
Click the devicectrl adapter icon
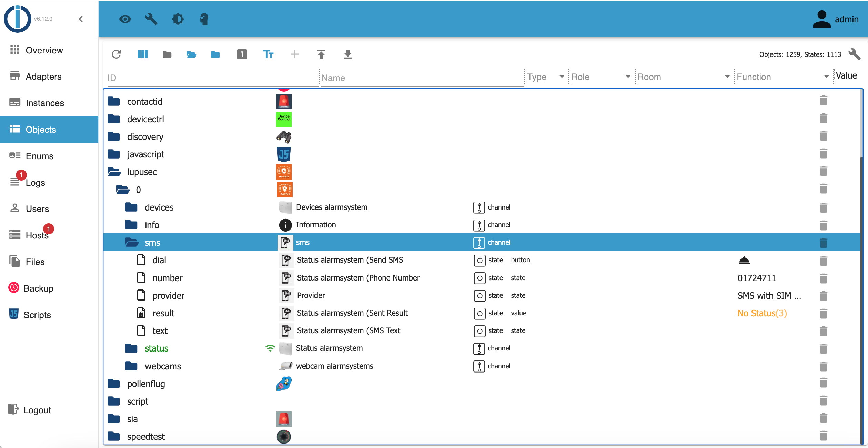(x=284, y=120)
